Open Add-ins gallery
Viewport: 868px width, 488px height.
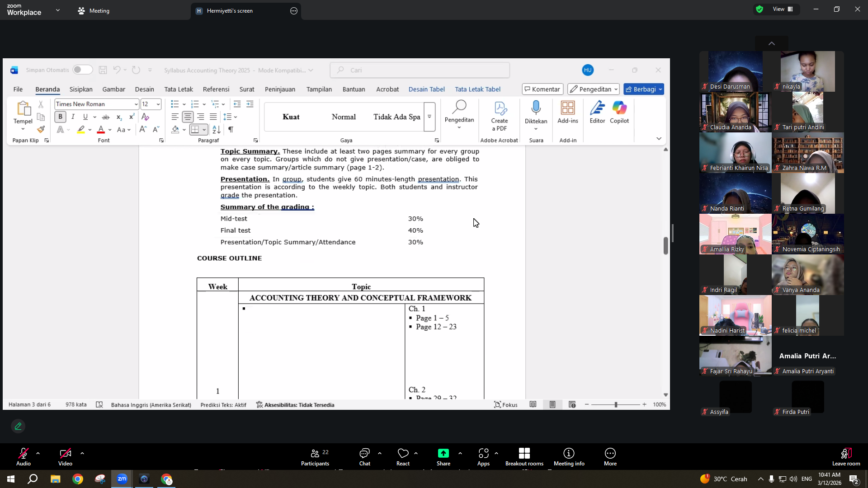568,112
